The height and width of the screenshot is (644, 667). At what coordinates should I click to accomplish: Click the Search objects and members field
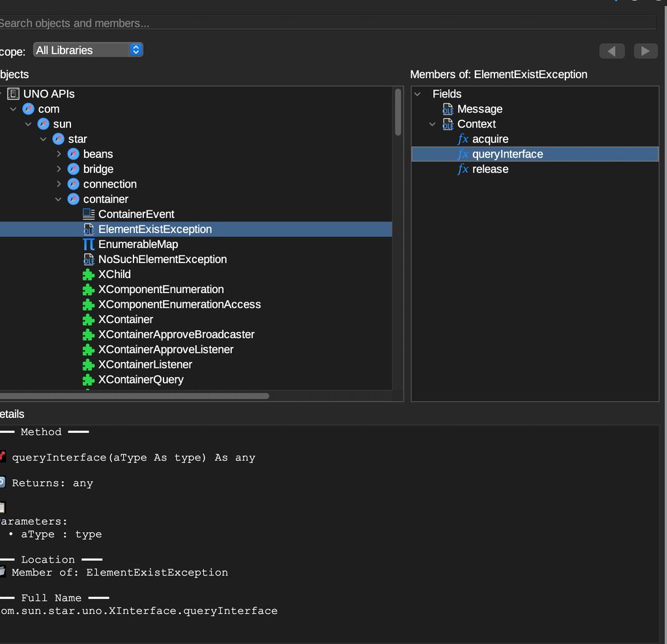pos(326,23)
